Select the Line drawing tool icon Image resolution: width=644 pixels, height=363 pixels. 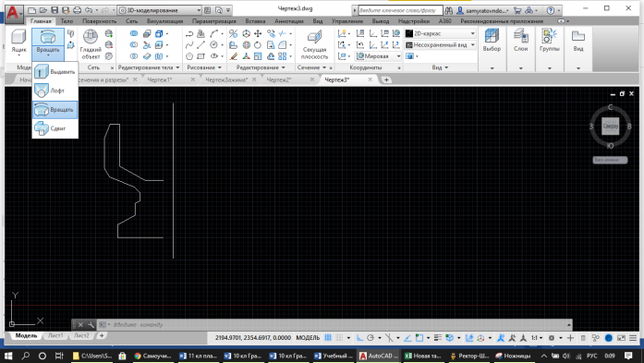click(200, 44)
